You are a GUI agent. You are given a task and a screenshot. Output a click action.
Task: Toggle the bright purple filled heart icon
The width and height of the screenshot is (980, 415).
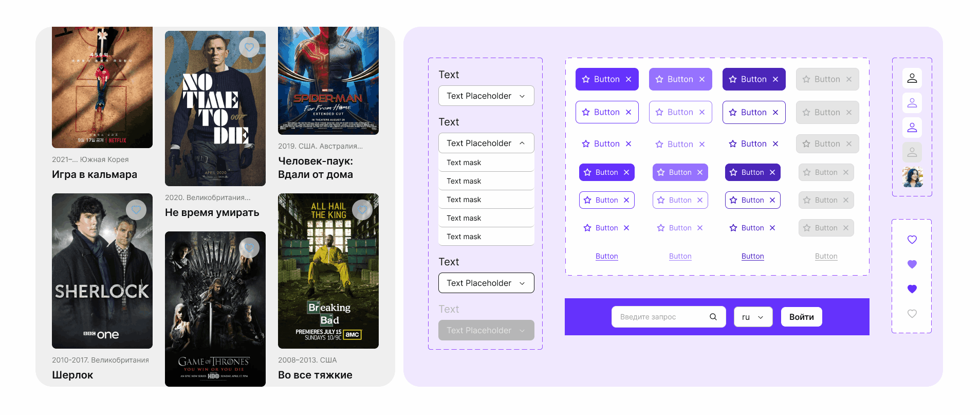(x=912, y=289)
